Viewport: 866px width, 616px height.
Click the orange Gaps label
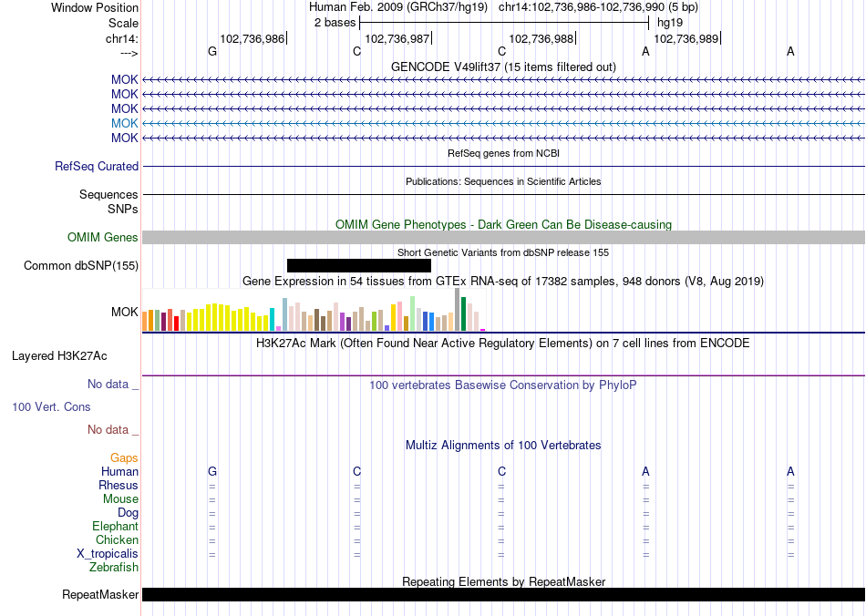tap(124, 458)
